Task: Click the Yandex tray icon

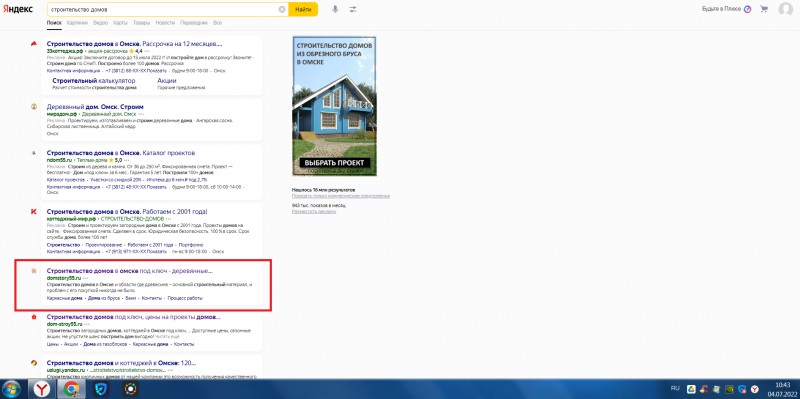Action: click(755, 389)
